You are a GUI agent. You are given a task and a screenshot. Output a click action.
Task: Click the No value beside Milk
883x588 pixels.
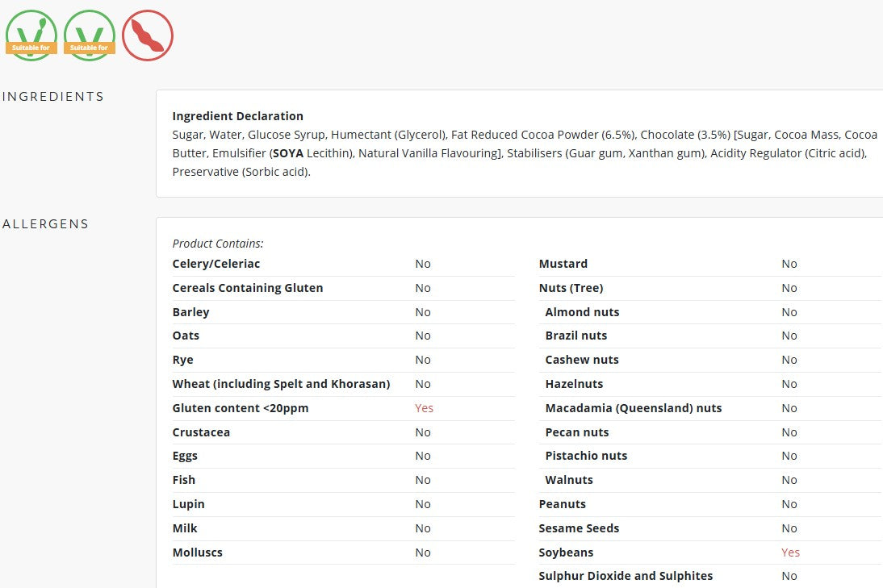(x=423, y=528)
